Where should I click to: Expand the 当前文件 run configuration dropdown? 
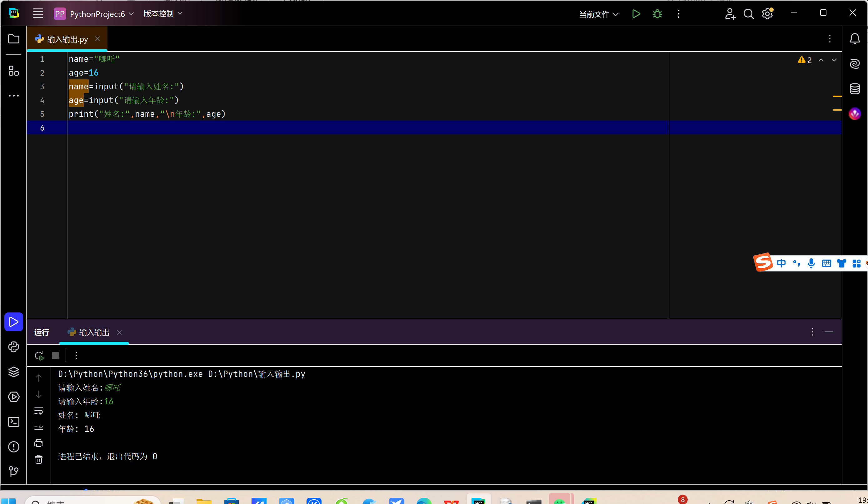(599, 14)
